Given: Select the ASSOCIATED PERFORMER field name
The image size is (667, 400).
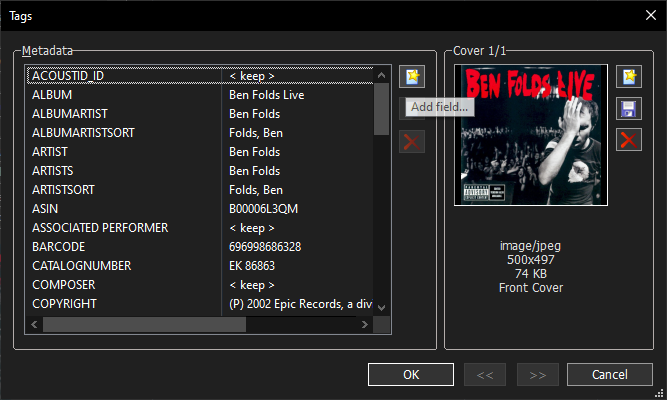Looking at the screenshot, I should pyautogui.click(x=100, y=228).
